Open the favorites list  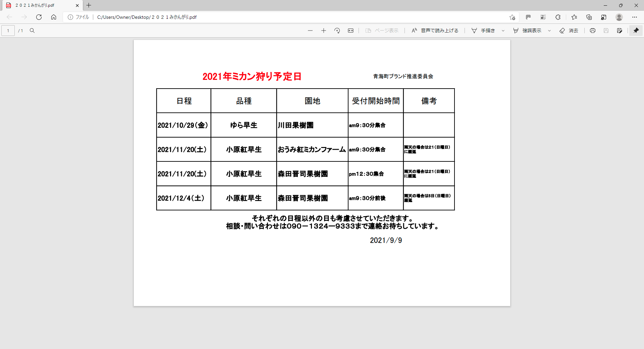pos(574,17)
